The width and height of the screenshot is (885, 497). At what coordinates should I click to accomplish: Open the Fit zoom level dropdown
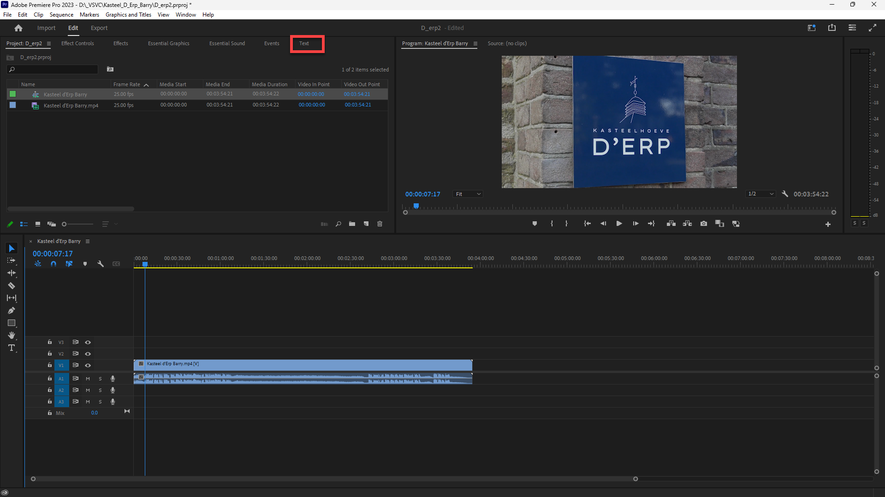coord(468,194)
